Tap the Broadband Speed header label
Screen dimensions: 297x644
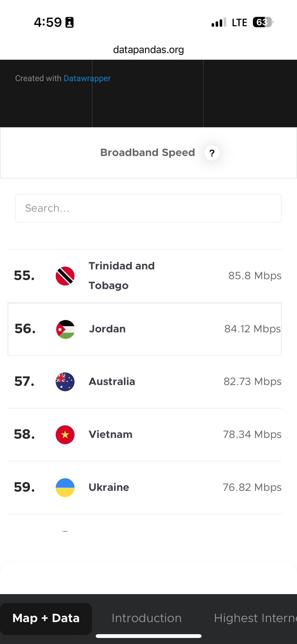pos(148,152)
